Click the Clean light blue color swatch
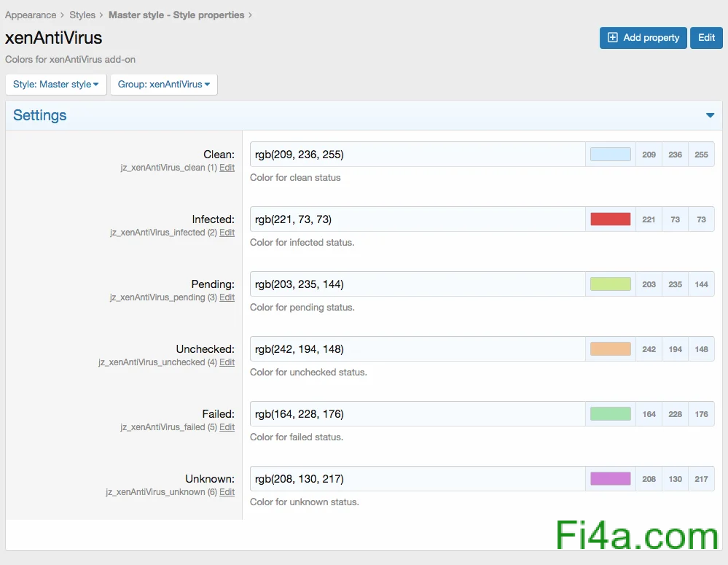The image size is (728, 565). 610,155
